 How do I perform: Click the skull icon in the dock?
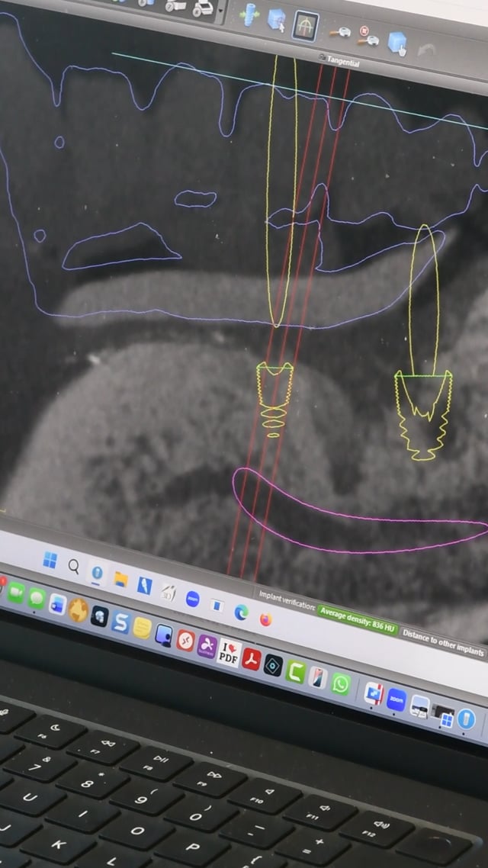[x=100, y=616]
